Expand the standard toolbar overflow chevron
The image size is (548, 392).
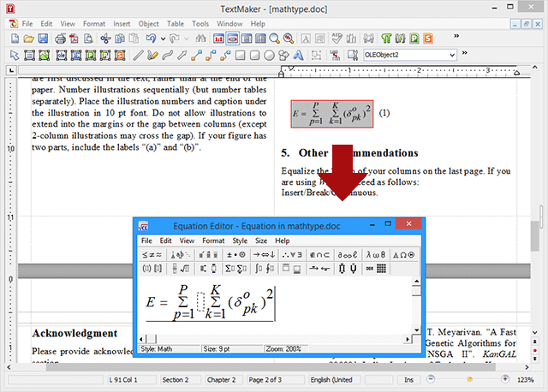(456, 36)
